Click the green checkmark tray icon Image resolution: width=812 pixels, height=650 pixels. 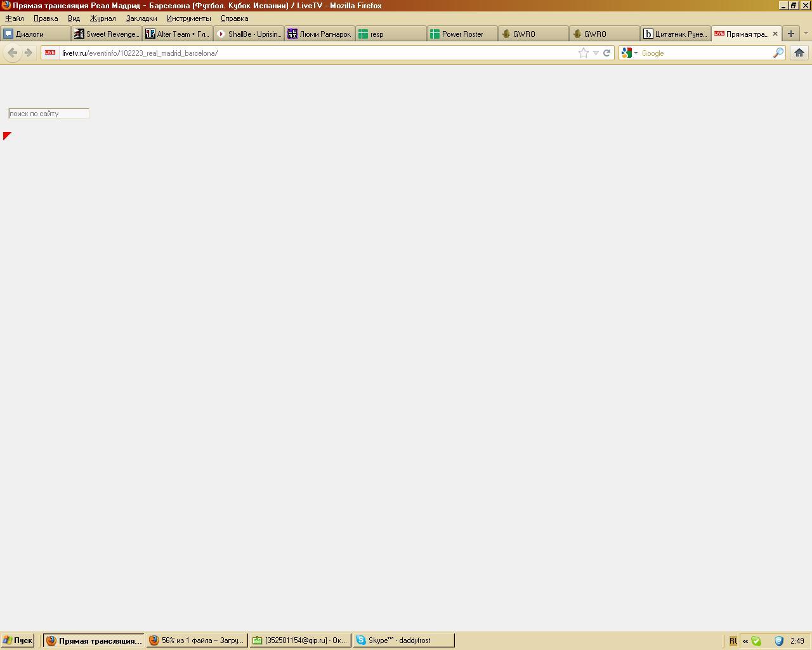(x=756, y=641)
